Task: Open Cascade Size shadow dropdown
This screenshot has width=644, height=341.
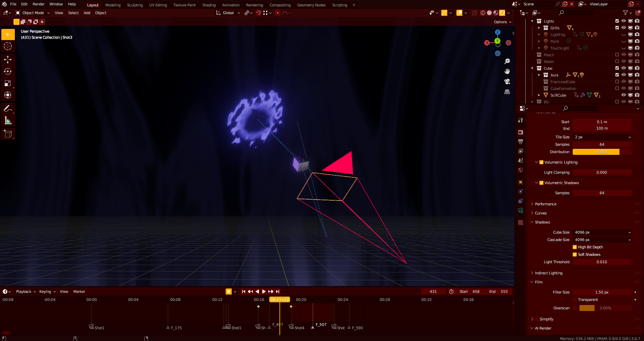Action: 602,240
